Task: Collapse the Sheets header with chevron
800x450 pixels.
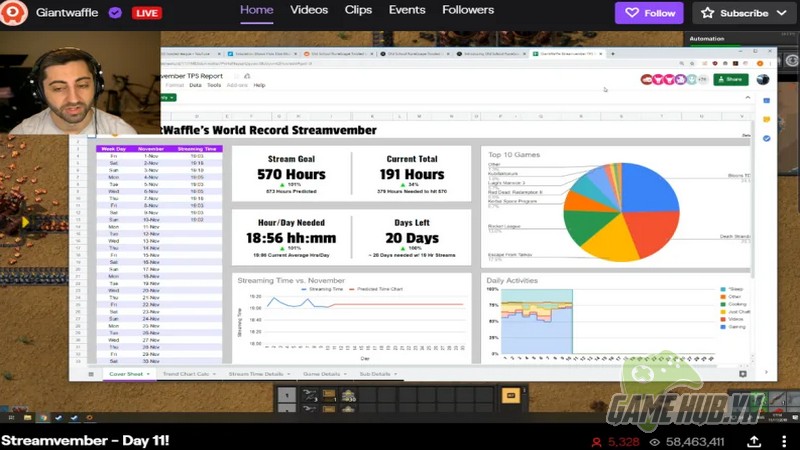Action: [x=747, y=97]
